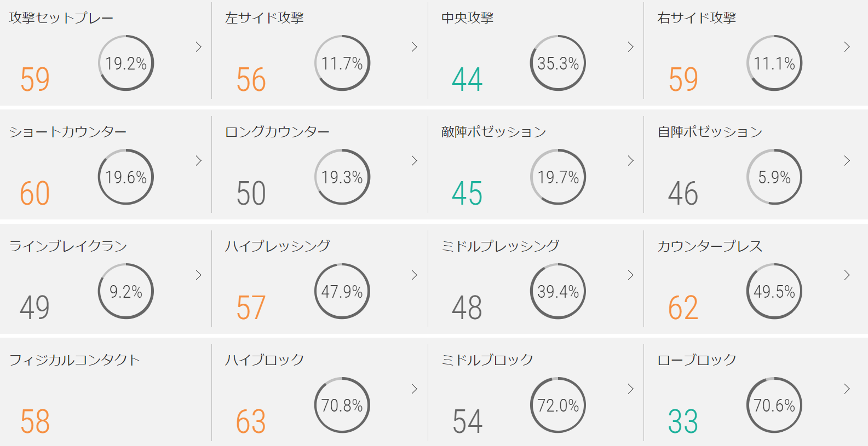Expand the ラインブレイクラン chevron arrow
Screen dimensions: 868x446
(199, 275)
